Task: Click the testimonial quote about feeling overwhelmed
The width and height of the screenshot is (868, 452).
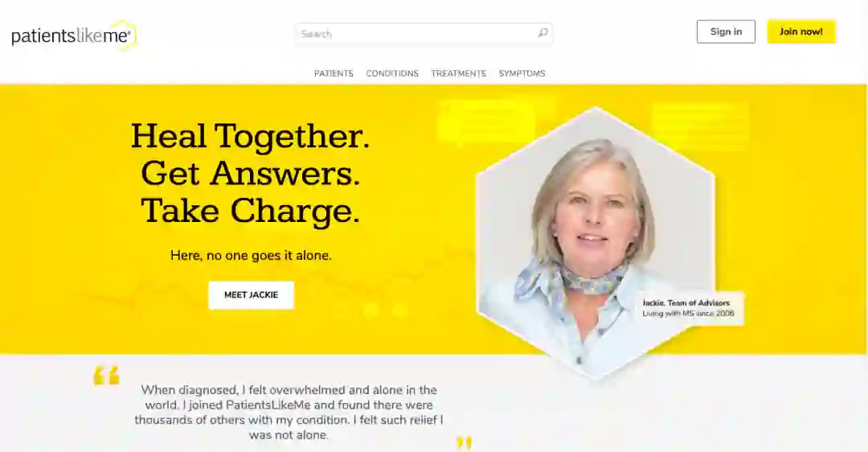Action: click(289, 412)
